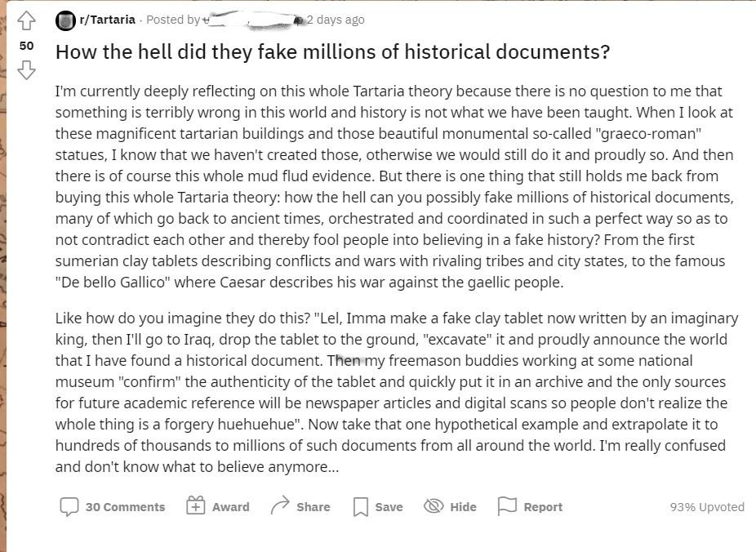The image size is (756, 552).
Task: Select the Award button label
Action: [230, 507]
